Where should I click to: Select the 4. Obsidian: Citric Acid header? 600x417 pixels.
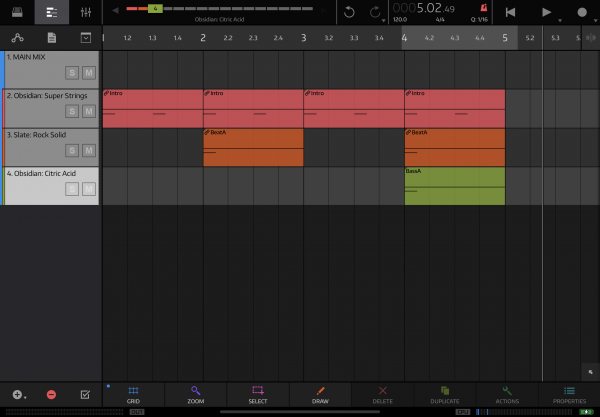point(51,186)
